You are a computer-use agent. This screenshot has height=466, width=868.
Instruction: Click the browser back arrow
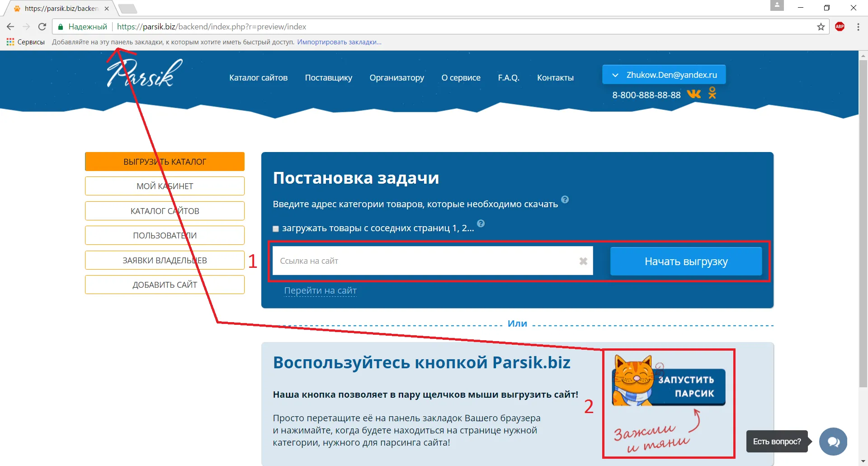tap(10, 27)
